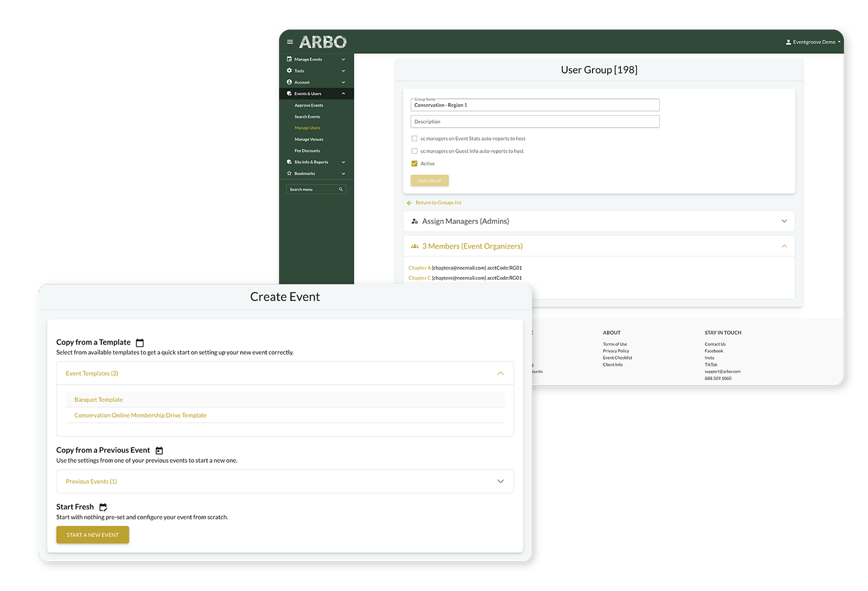Open the TikTok footer link
This screenshot has height=591, width=868.
coord(711,365)
